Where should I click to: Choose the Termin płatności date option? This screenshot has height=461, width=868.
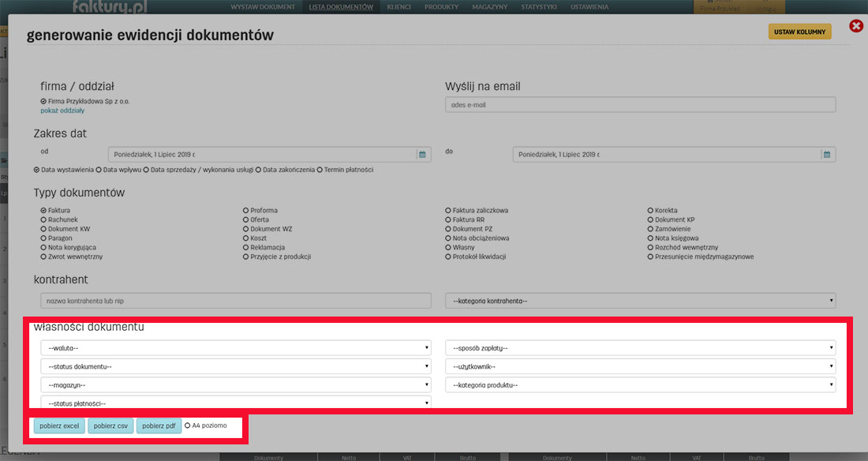320,170
